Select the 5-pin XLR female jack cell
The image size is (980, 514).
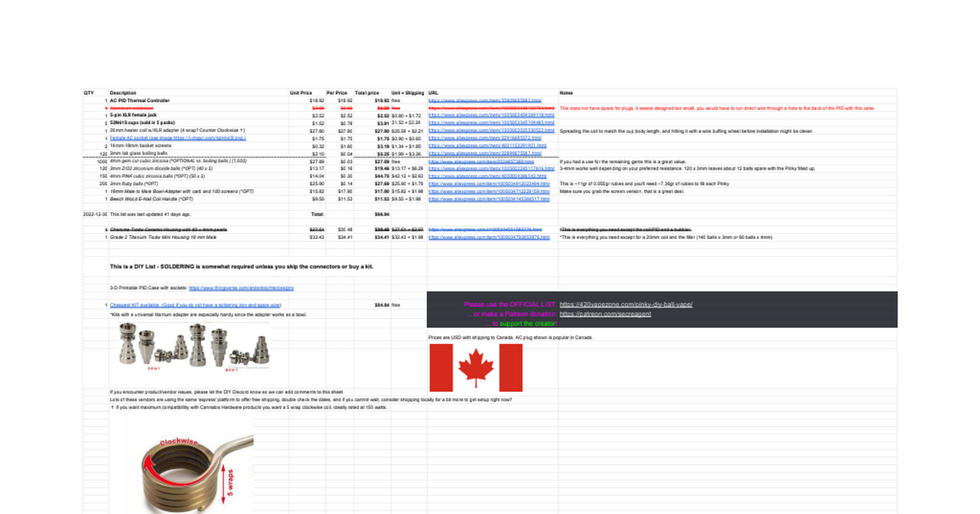[132, 115]
